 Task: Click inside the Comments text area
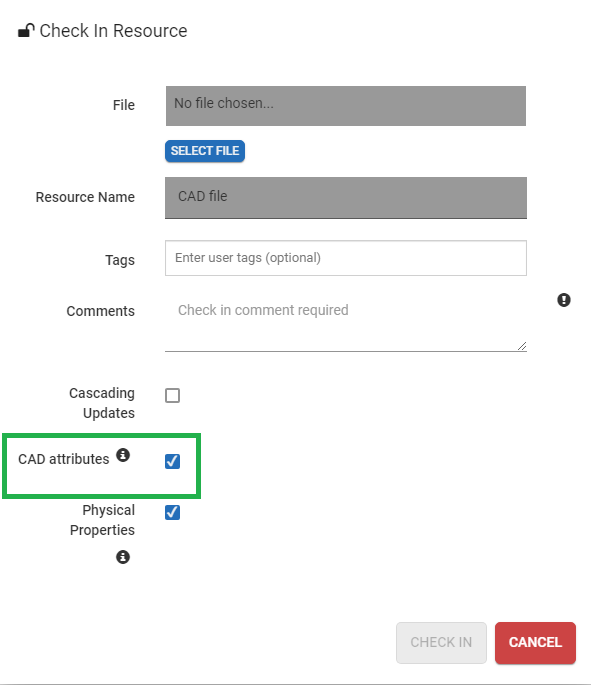(x=346, y=322)
